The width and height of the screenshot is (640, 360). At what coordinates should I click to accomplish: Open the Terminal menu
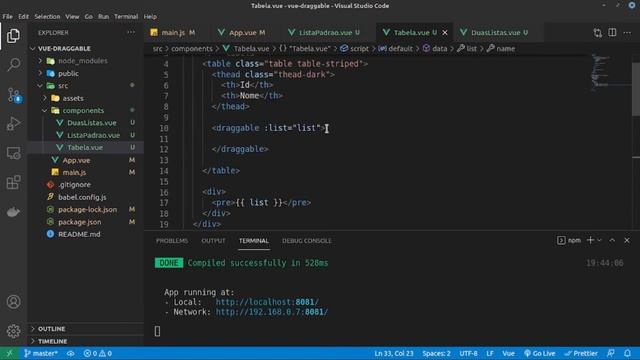coord(126,17)
